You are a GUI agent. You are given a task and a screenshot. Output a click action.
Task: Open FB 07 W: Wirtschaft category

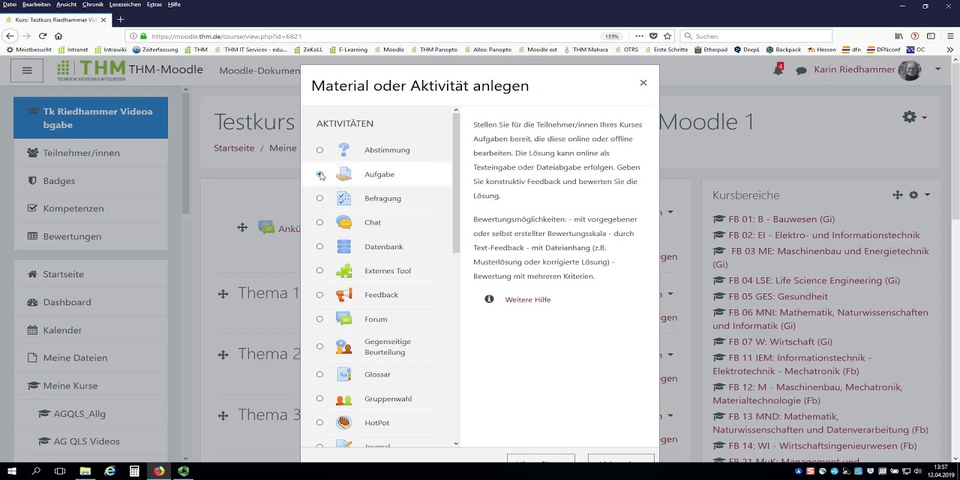780,342
